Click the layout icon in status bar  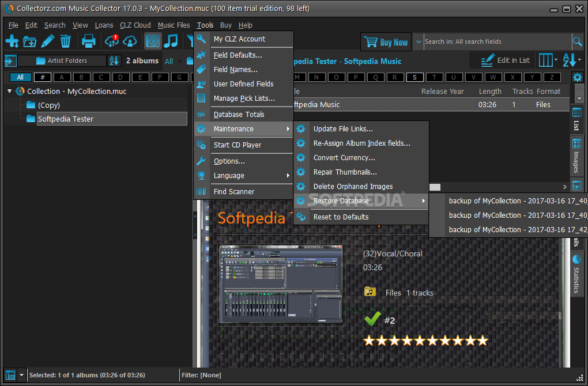[x=10, y=374]
